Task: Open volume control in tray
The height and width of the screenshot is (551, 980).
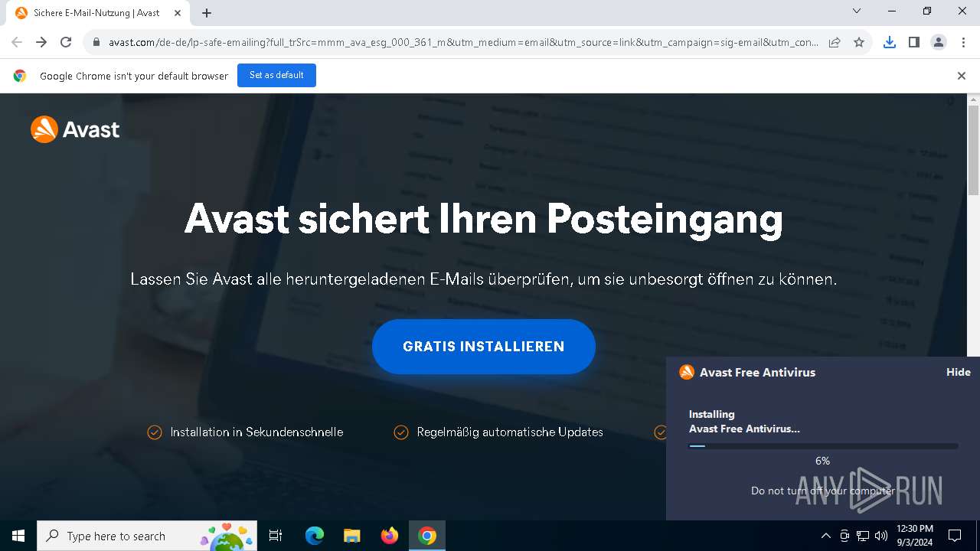Action: (881, 536)
